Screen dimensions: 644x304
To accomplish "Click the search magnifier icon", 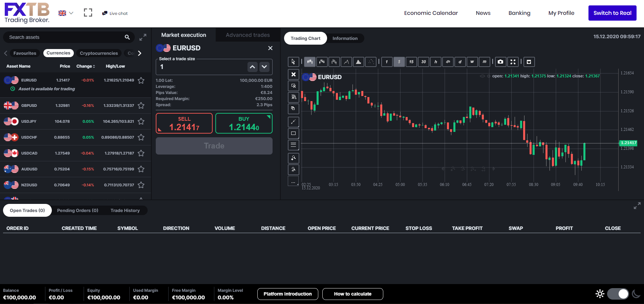I will [x=127, y=37].
